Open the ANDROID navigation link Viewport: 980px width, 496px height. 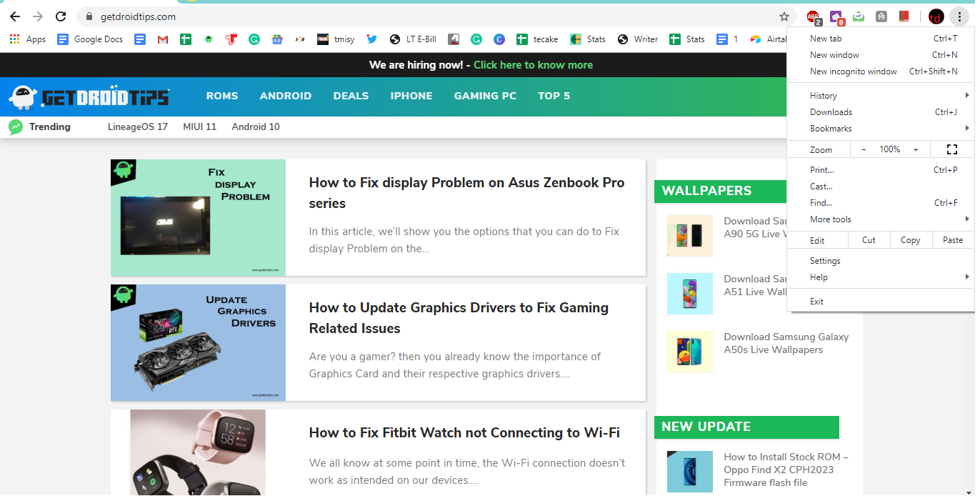pos(286,96)
